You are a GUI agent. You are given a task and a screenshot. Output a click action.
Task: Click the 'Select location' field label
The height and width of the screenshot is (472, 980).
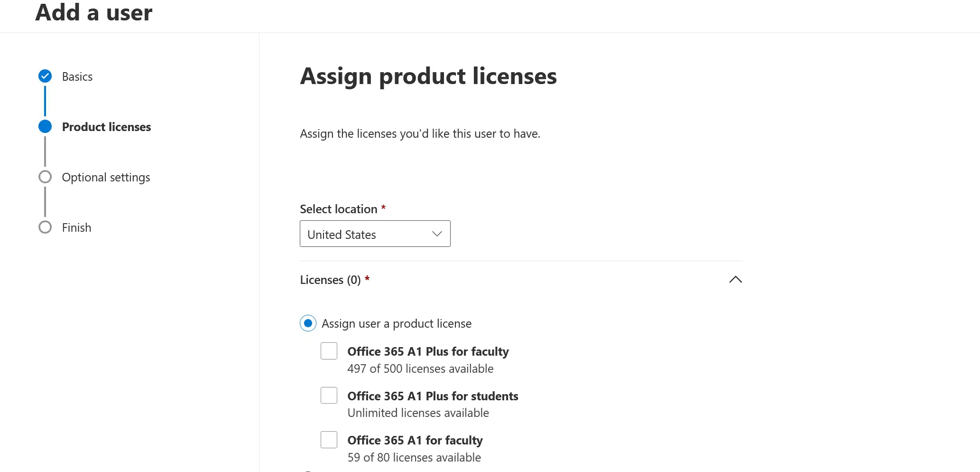pos(339,209)
